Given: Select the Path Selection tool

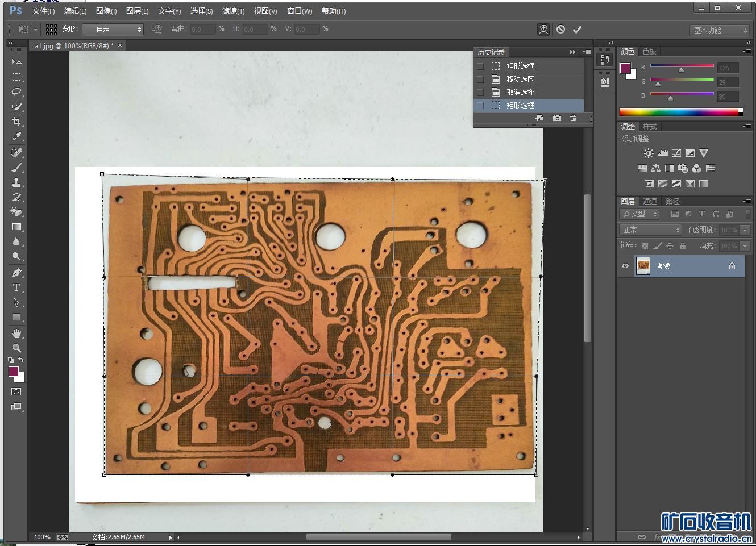Looking at the screenshot, I should tap(16, 302).
